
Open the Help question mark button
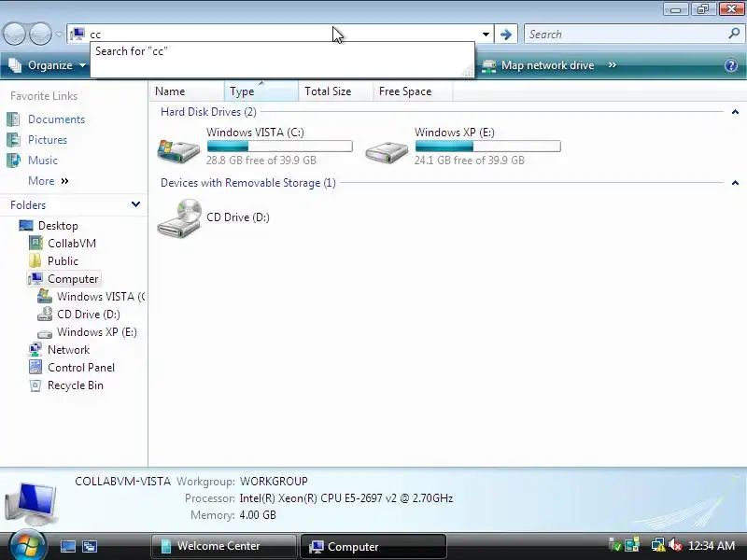[x=731, y=65]
